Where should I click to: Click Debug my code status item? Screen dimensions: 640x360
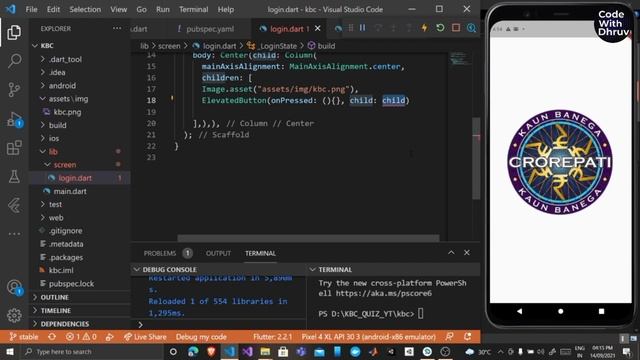pos(201,337)
